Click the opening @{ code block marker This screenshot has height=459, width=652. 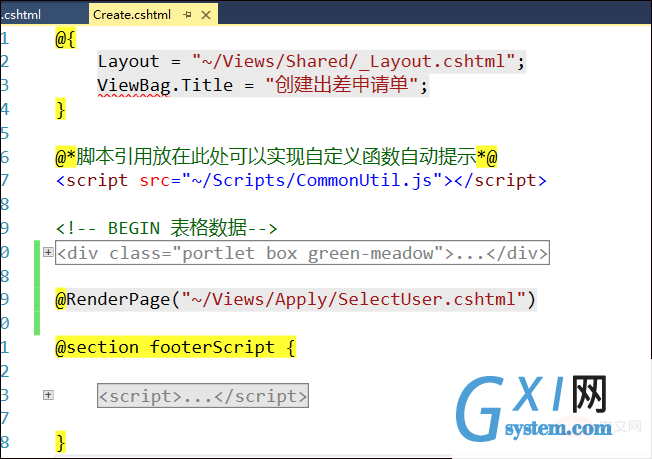tap(65, 38)
